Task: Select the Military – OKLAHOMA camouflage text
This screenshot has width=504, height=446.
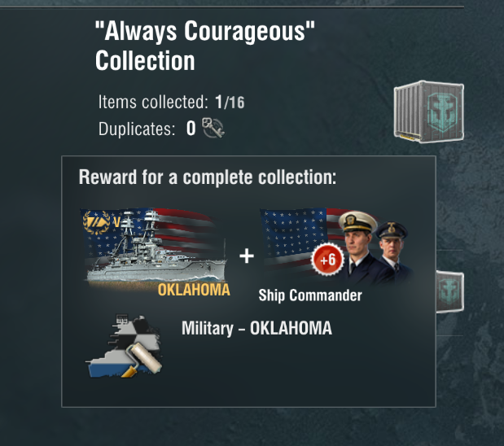Action: coord(256,328)
